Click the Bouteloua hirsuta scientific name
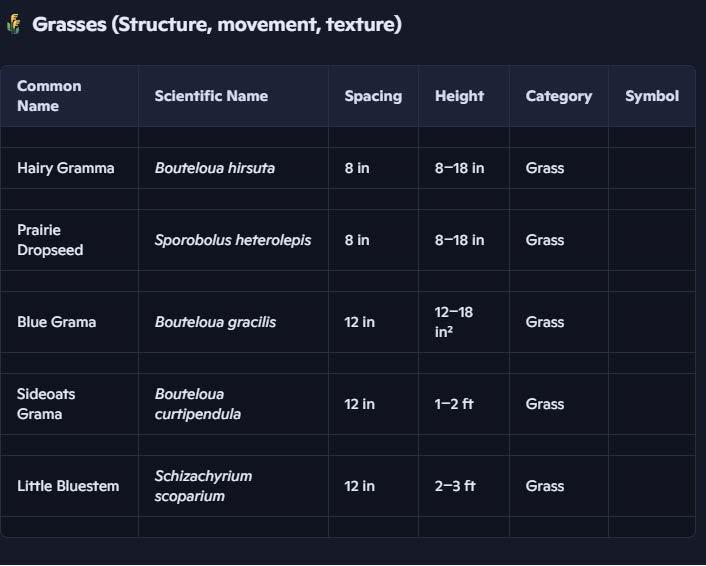The image size is (706, 566). tap(215, 168)
